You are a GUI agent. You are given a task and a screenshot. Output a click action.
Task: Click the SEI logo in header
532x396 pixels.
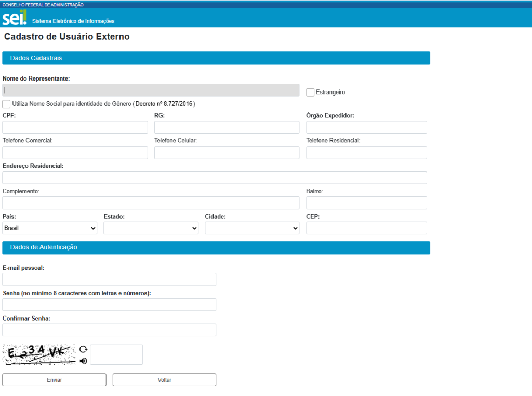(14, 18)
